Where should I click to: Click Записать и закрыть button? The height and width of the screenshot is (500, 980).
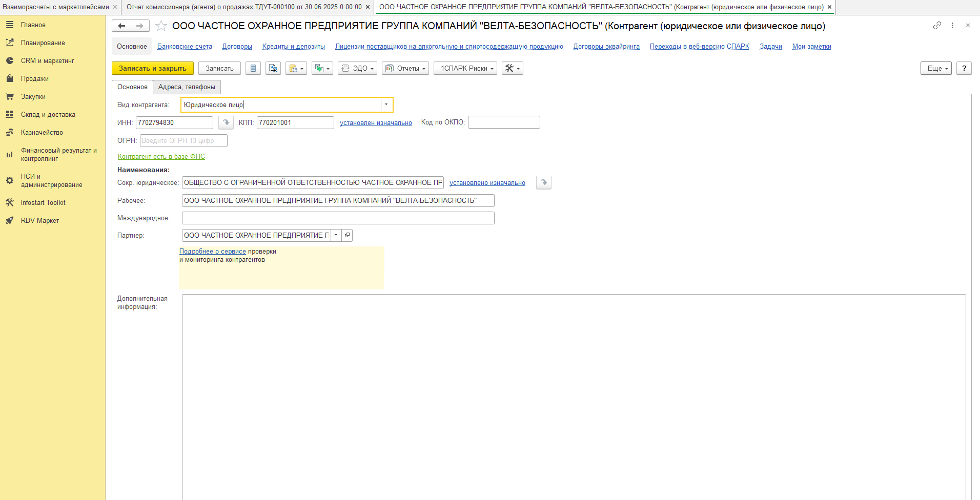(153, 68)
